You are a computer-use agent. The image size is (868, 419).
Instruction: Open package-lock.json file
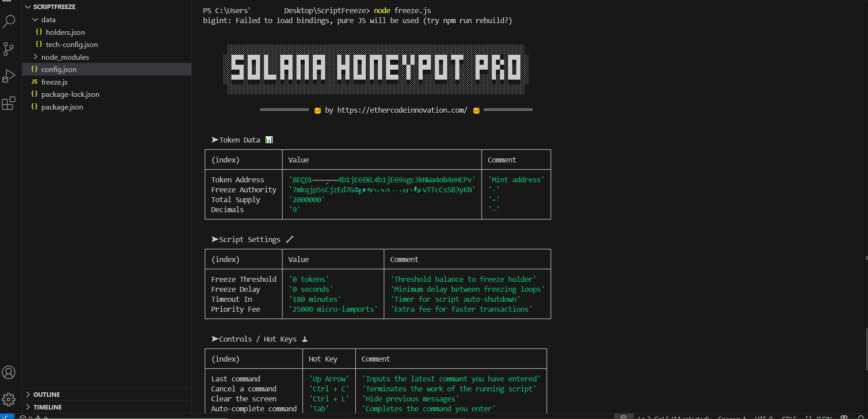(x=70, y=94)
